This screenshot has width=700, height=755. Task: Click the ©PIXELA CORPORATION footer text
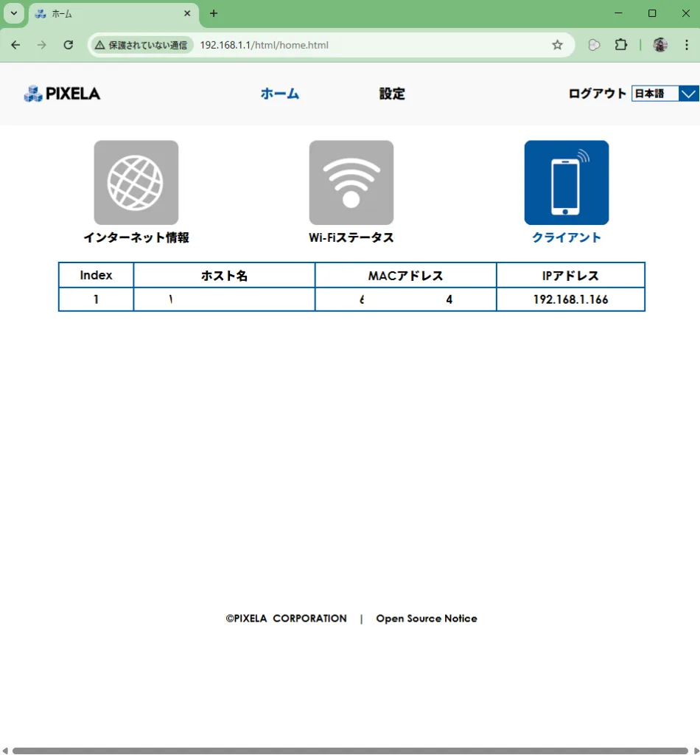[286, 619]
